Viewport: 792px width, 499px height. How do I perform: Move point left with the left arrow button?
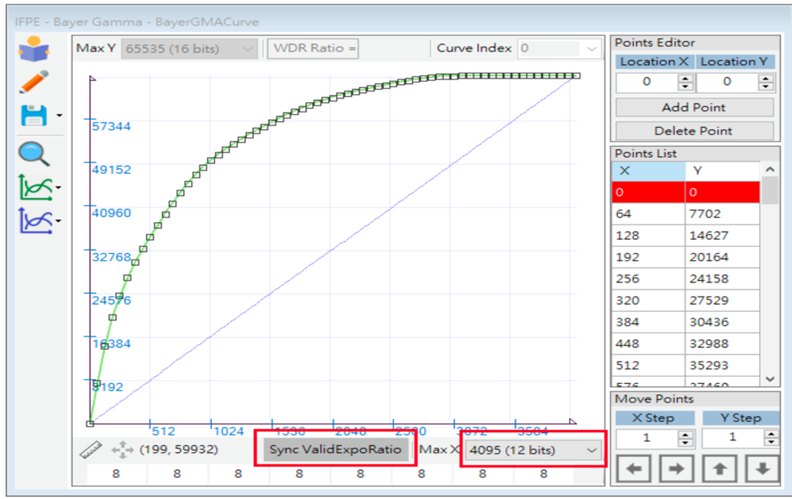pyautogui.click(x=634, y=469)
